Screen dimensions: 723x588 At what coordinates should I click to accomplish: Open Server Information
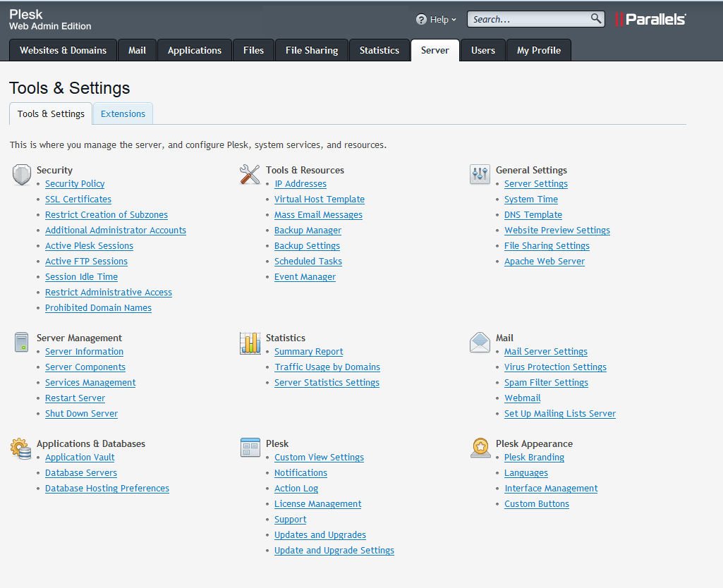(x=85, y=352)
